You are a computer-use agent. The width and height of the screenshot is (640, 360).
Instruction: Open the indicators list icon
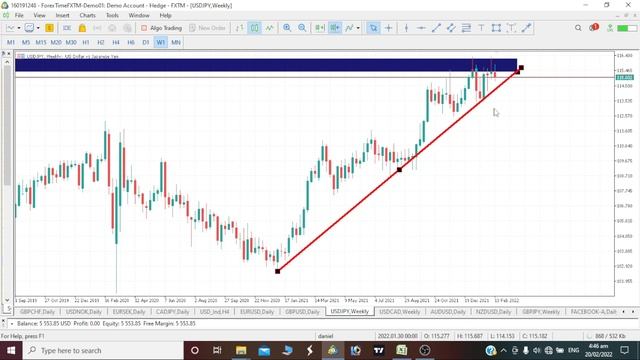coord(349,28)
